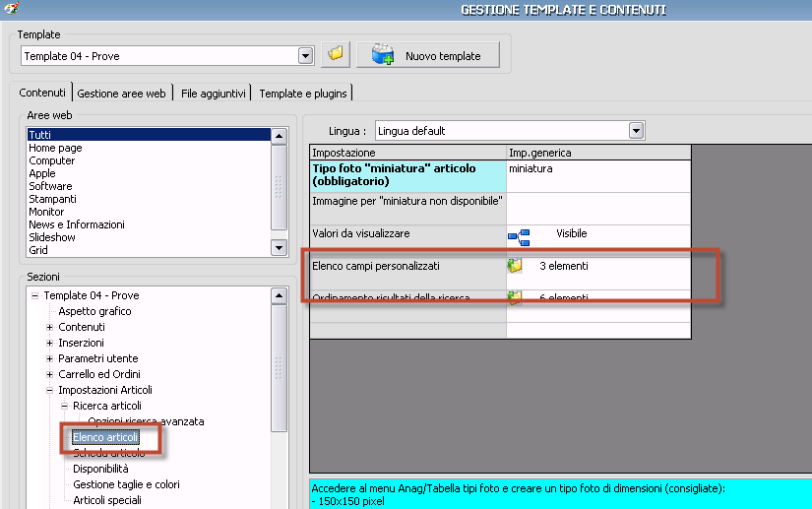Select Monitor in the Aree web list
Image resolution: width=812 pixels, height=509 pixels.
point(46,212)
